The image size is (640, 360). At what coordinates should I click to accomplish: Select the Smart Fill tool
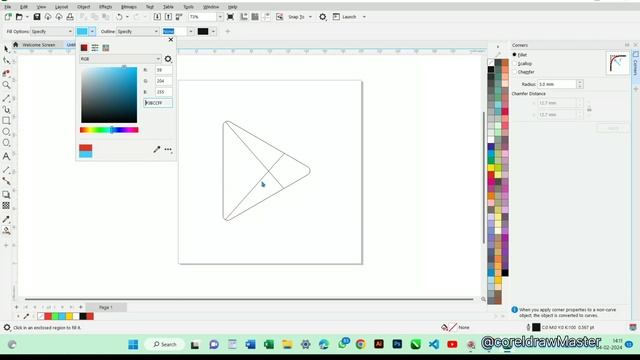pos(6,231)
